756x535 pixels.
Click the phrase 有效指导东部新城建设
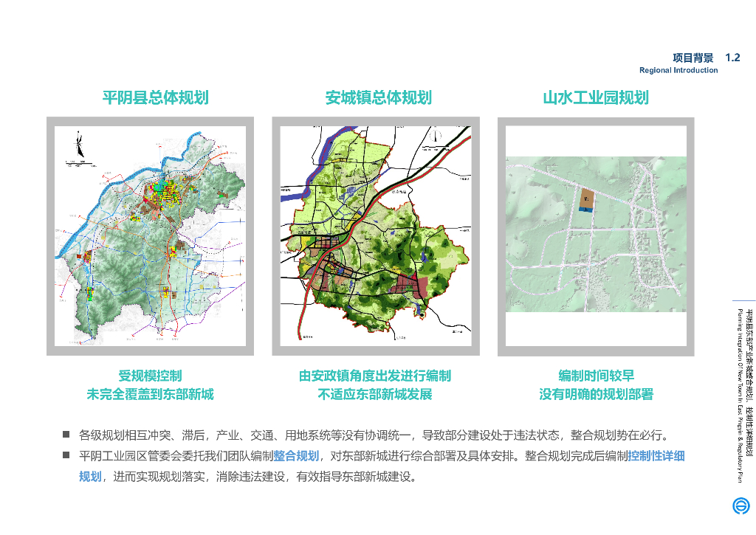[x=354, y=477]
